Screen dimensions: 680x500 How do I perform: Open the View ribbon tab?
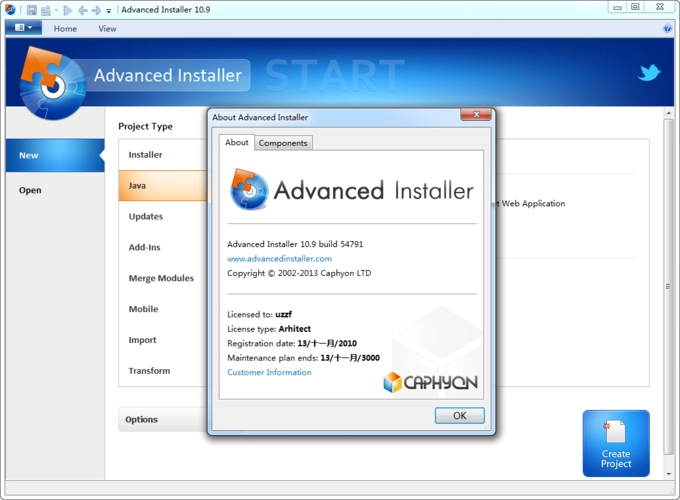[107, 29]
